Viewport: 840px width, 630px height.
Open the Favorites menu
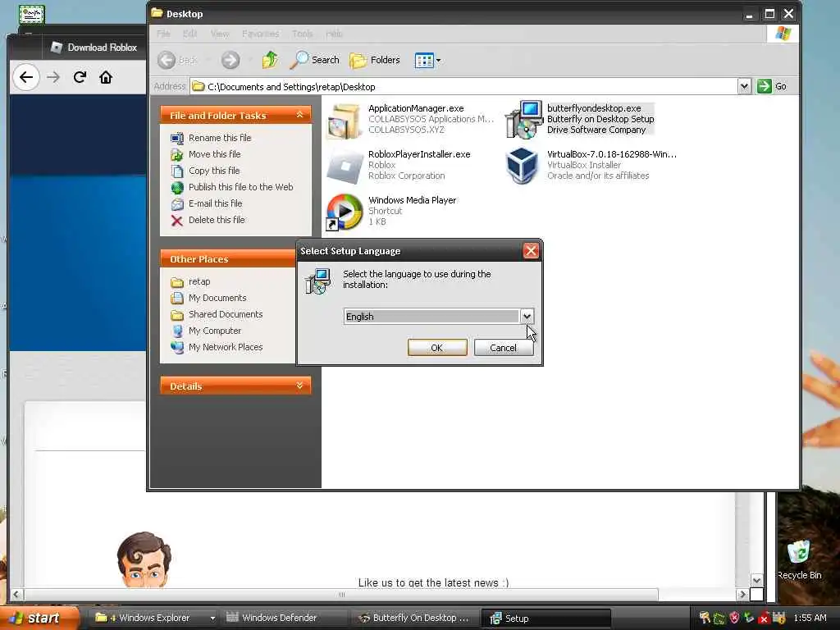[260, 34]
